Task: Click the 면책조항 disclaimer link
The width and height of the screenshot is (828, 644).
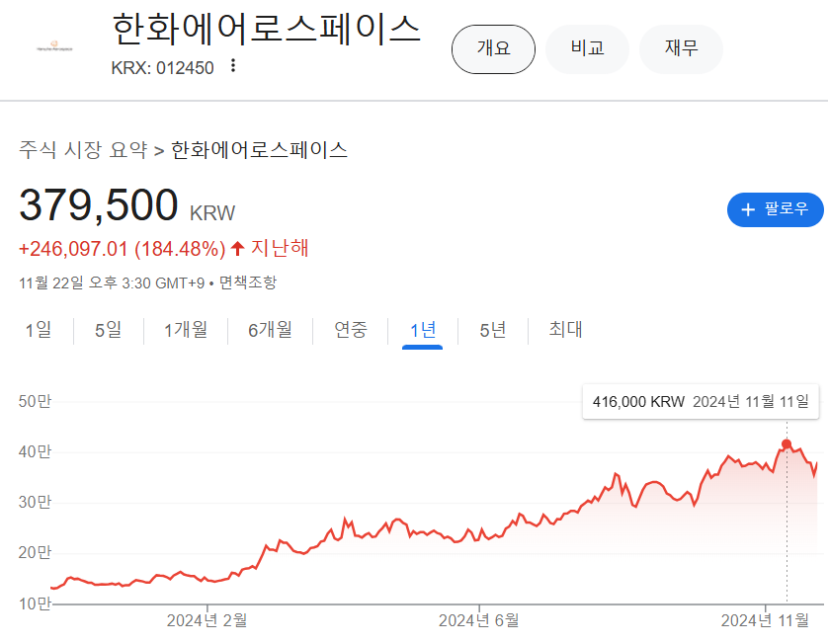Action: pyautogui.click(x=248, y=282)
